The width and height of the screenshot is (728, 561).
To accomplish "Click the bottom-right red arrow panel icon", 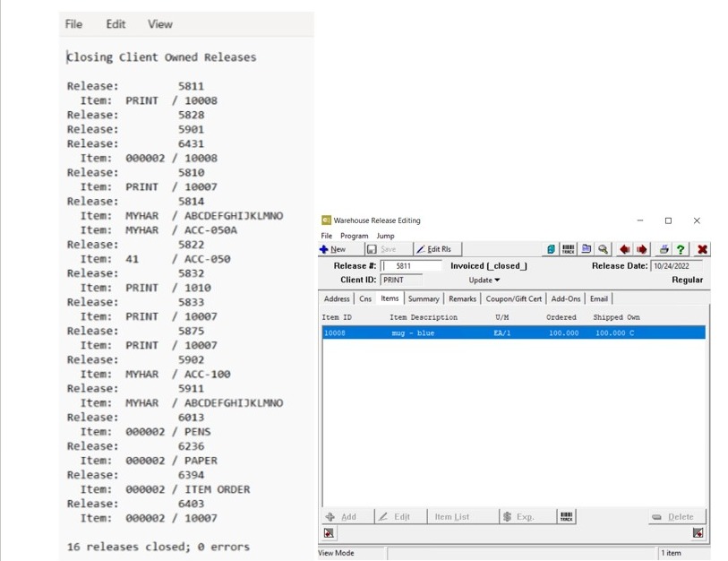I will coord(698,533).
